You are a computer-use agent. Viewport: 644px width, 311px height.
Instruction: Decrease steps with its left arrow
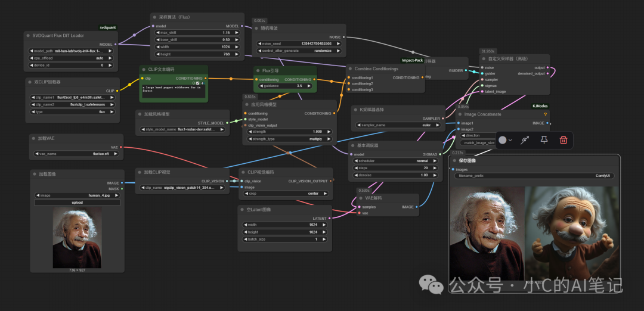tap(355, 168)
